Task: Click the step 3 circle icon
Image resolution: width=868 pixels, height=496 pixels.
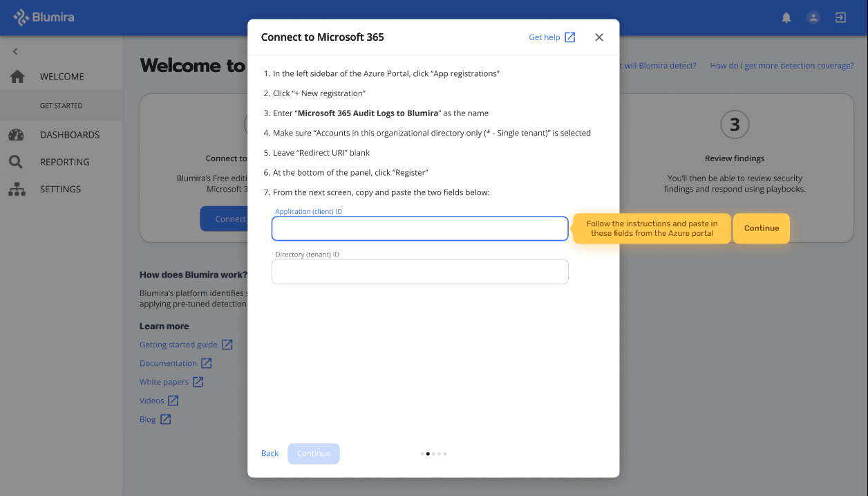Action: 735,125
